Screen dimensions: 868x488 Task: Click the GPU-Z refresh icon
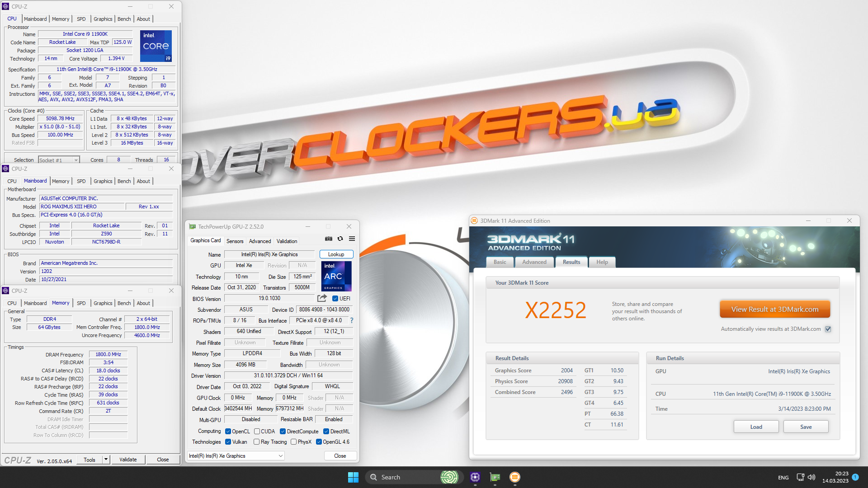coord(340,239)
